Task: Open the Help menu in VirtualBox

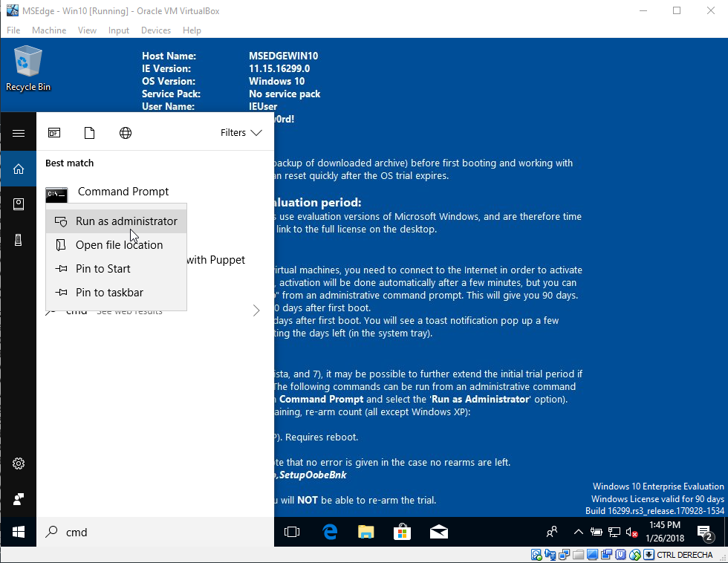Action: coord(192,30)
